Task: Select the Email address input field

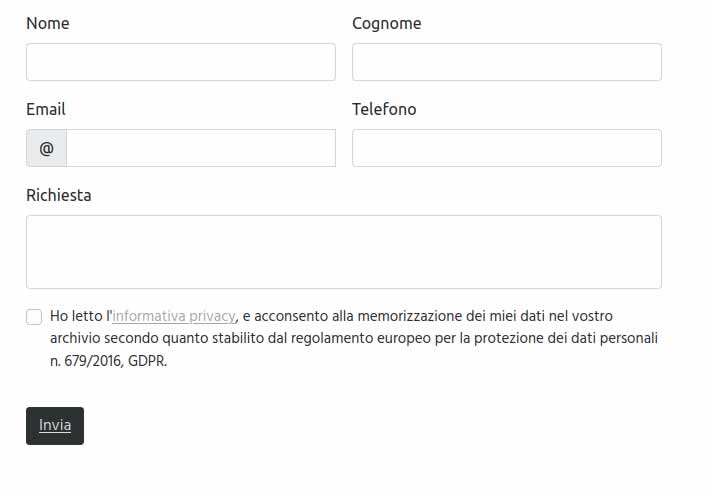Action: click(x=200, y=148)
